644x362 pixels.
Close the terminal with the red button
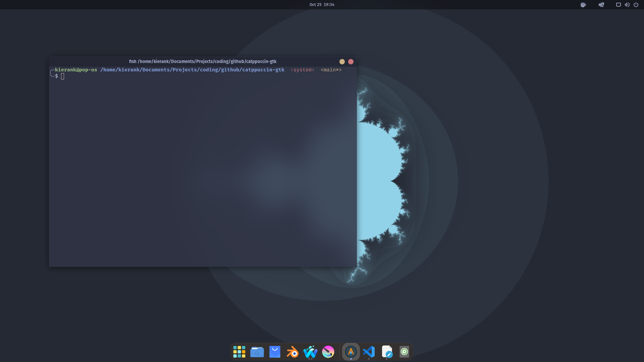[x=351, y=62]
